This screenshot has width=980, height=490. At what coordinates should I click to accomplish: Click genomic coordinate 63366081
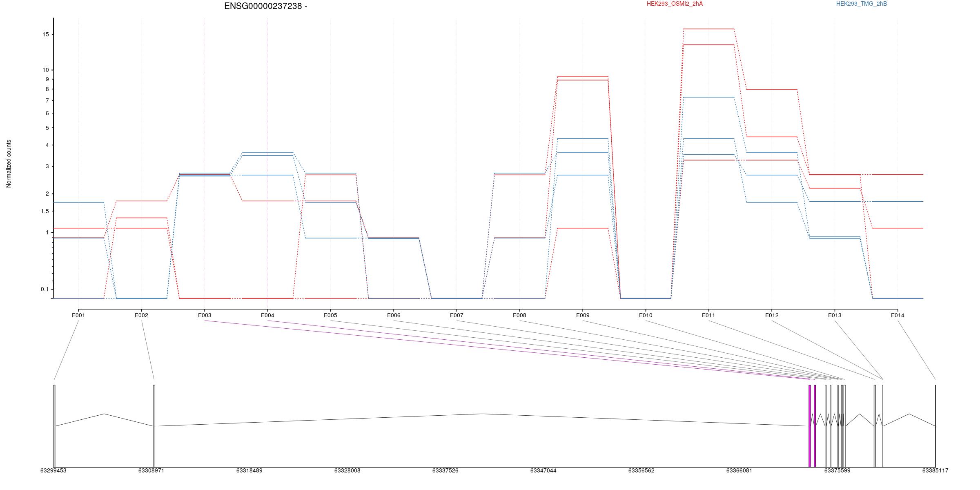click(x=739, y=470)
